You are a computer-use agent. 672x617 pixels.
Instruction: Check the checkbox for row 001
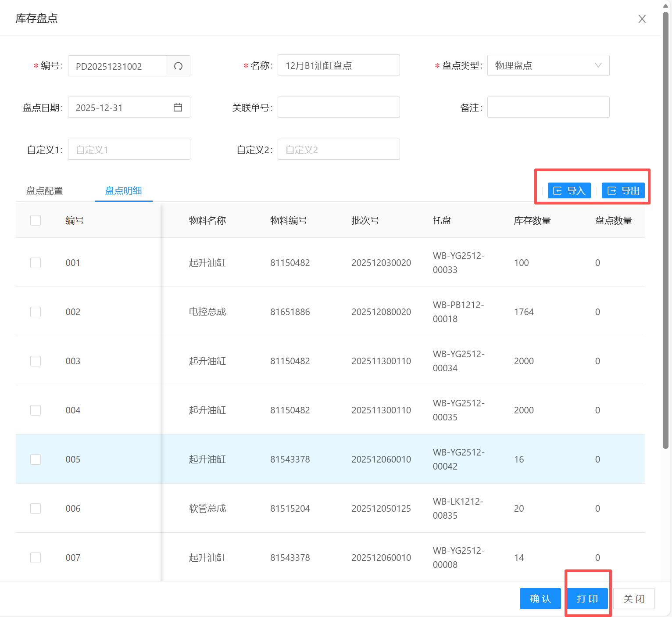(x=36, y=263)
